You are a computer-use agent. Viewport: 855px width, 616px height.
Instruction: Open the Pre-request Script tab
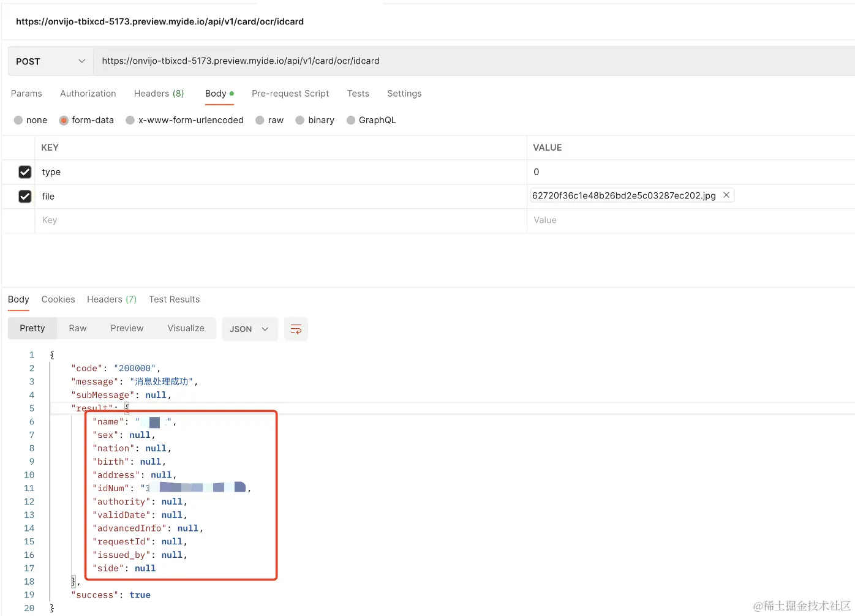290,94
